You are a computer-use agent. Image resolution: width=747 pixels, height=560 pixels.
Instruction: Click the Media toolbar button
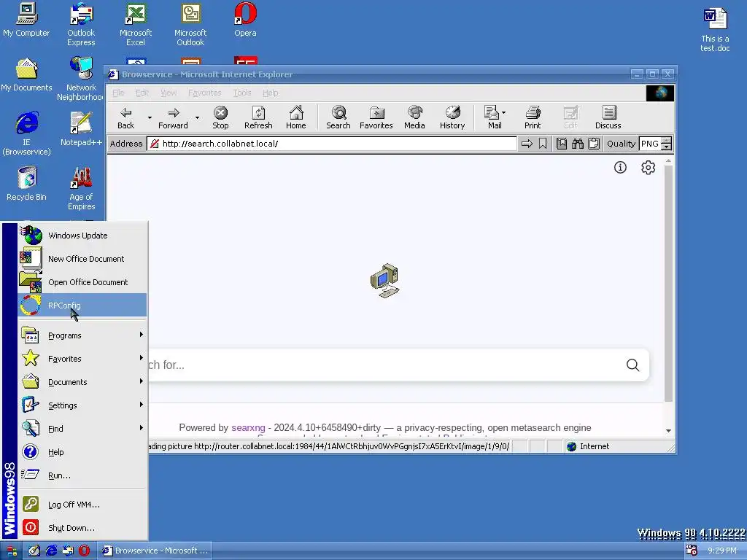414,117
